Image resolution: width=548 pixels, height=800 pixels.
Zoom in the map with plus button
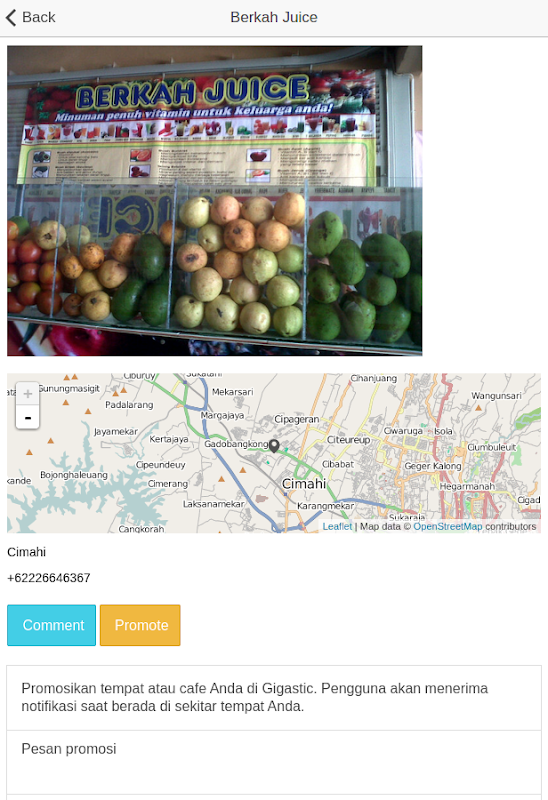click(x=28, y=393)
